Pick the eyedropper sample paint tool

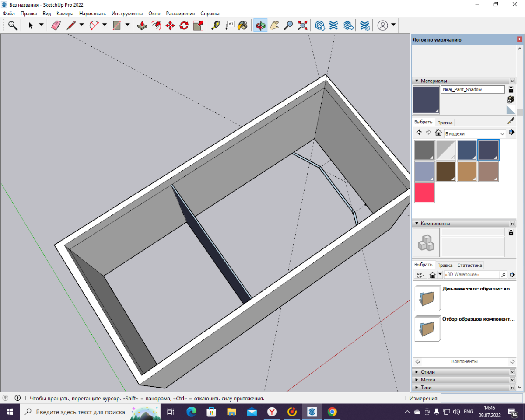511,121
